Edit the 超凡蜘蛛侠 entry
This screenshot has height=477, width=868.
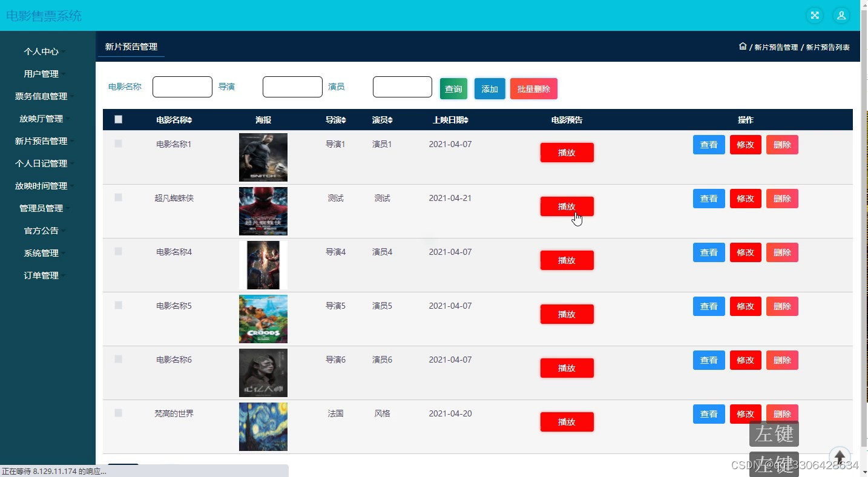pyautogui.click(x=746, y=199)
